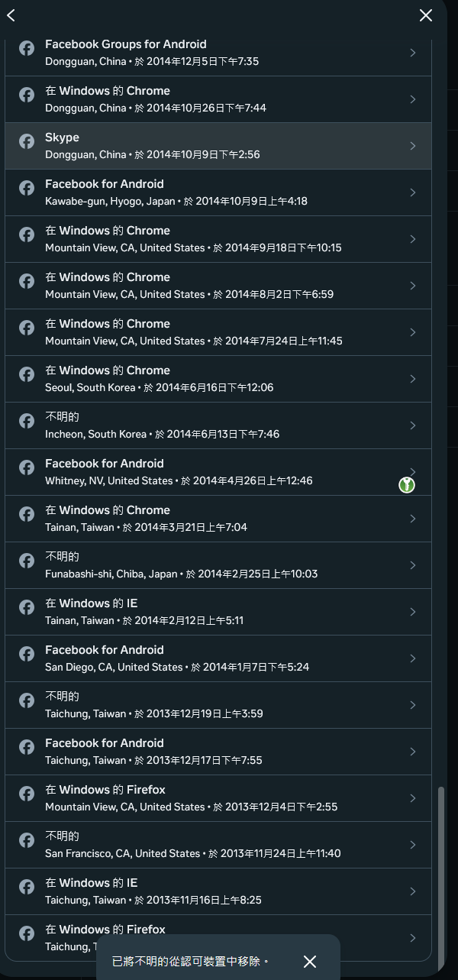The height and width of the screenshot is (980, 458).
Task: Select the Whitney, NV Facebook for Android entry
Action: point(218,472)
